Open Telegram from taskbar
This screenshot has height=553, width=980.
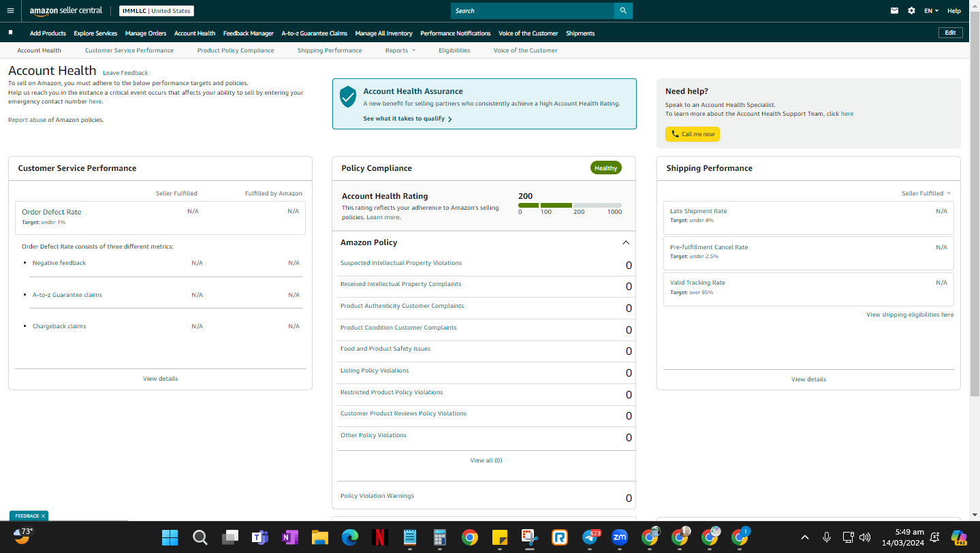click(590, 537)
